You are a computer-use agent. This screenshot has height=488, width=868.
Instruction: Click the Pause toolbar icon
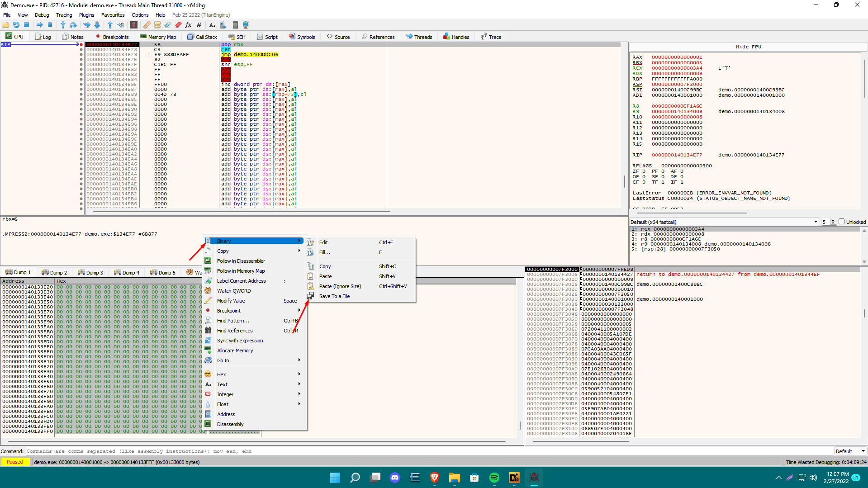coord(50,25)
